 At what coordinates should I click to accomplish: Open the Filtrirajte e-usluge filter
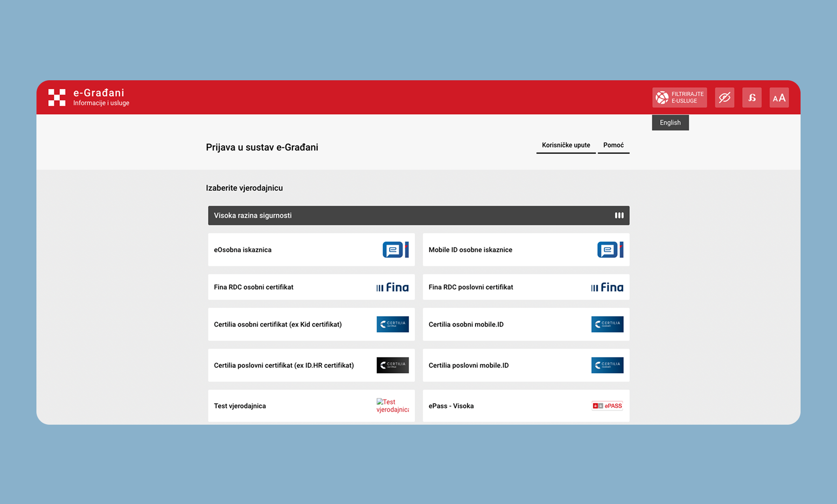click(679, 98)
